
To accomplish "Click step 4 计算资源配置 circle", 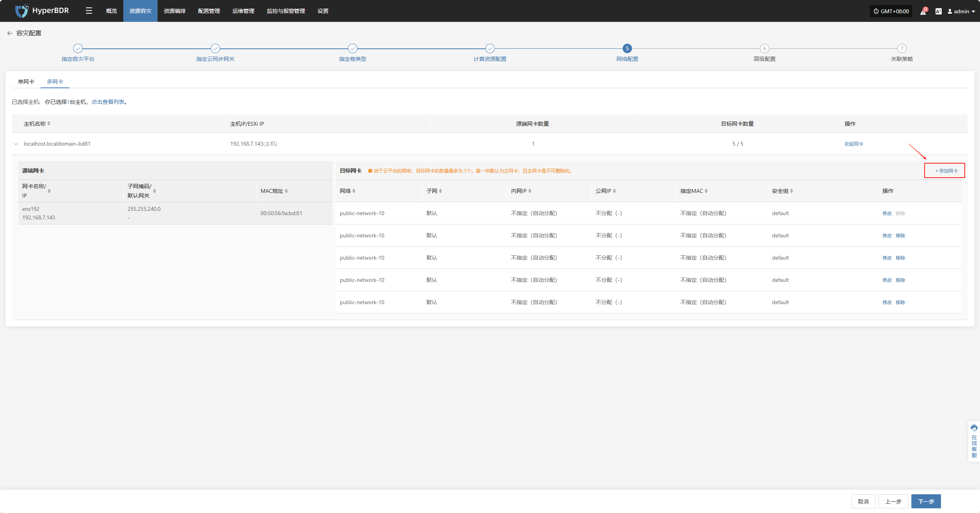I will tap(490, 48).
